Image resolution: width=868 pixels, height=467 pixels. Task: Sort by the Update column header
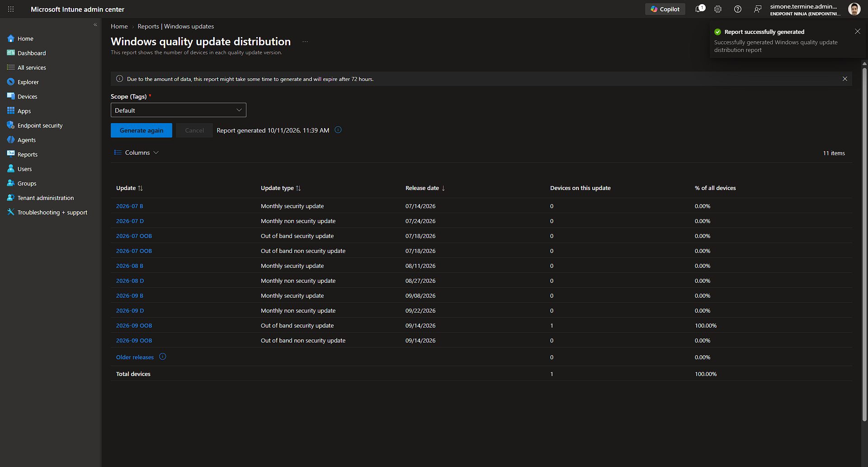coord(129,188)
